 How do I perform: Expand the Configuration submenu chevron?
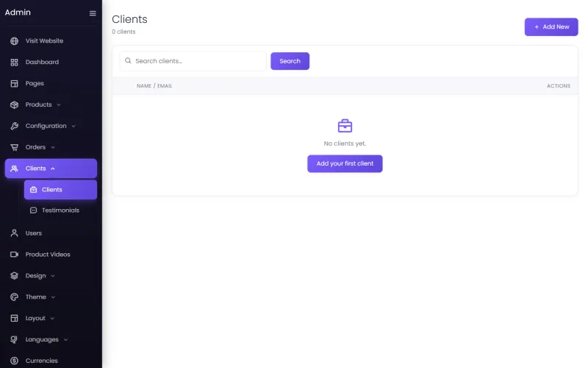73,126
